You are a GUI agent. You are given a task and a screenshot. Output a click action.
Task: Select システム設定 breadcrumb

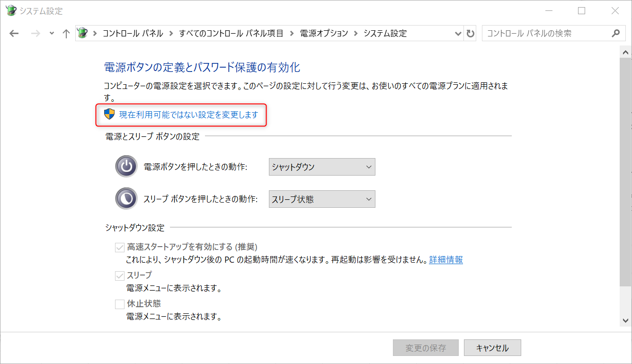pos(385,34)
